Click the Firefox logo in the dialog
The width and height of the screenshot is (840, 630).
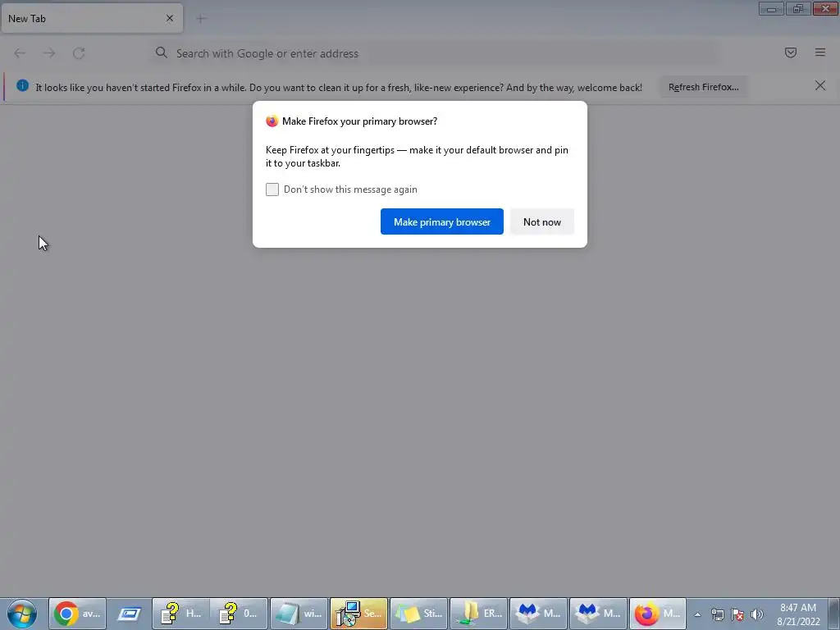pos(272,121)
